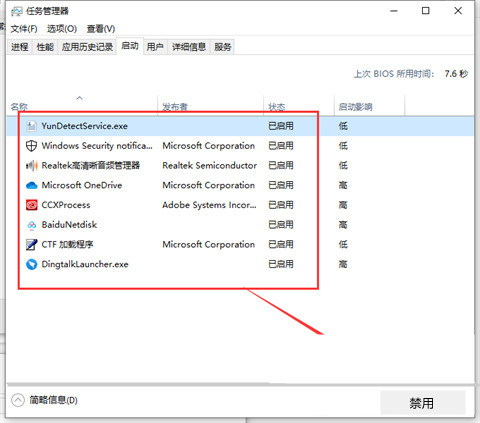This screenshot has height=423, width=480.
Task: Select Windows Security notifica... entry
Action: tap(97, 146)
